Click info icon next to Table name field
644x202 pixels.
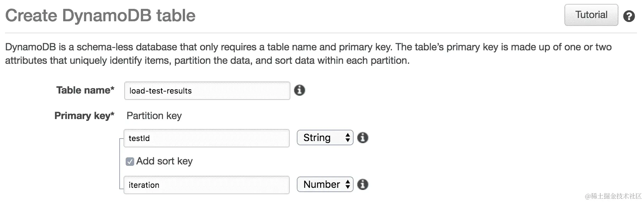pos(299,90)
